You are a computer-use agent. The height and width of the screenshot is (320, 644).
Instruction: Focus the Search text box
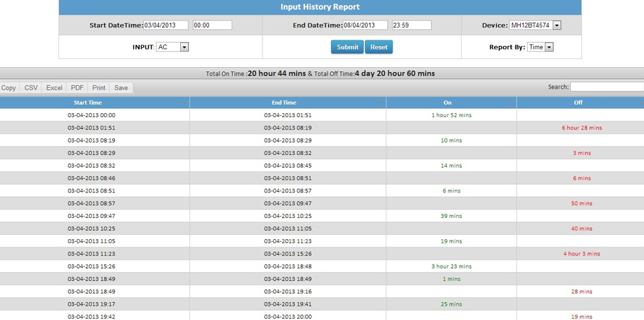606,87
